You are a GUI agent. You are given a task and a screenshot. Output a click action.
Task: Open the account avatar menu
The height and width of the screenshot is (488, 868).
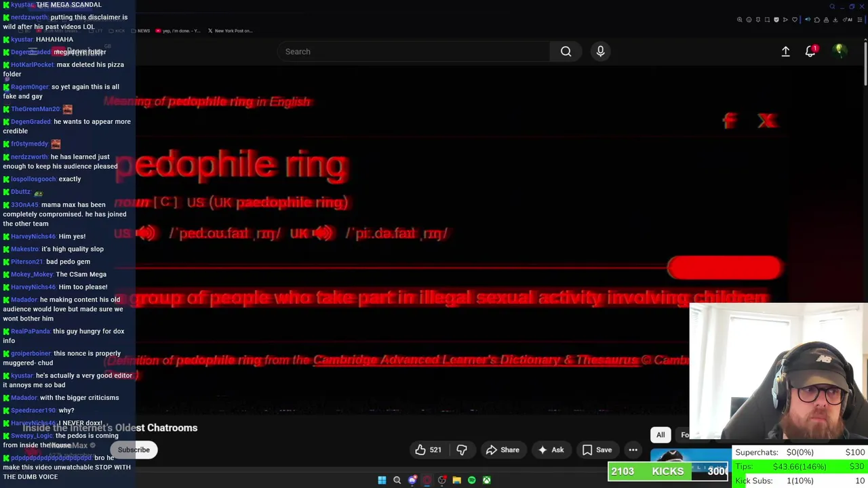[840, 52]
